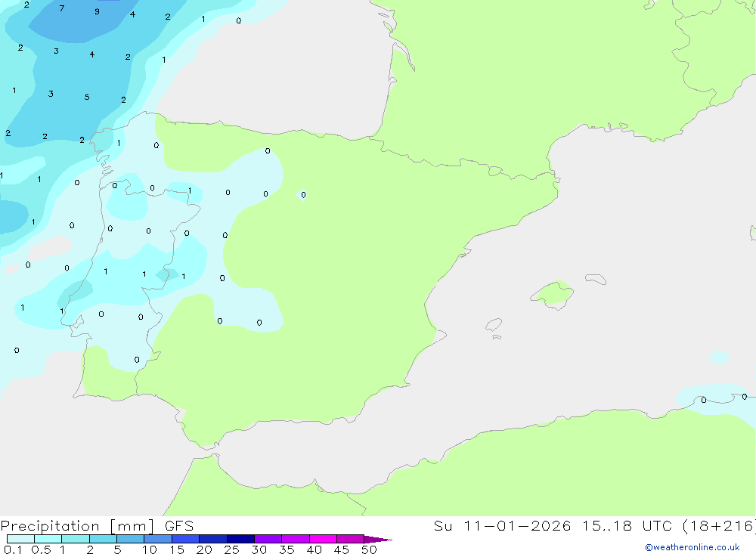This screenshot has height=554, width=756.
Task: Click the Ibiza island outline
Action: tap(494, 325)
